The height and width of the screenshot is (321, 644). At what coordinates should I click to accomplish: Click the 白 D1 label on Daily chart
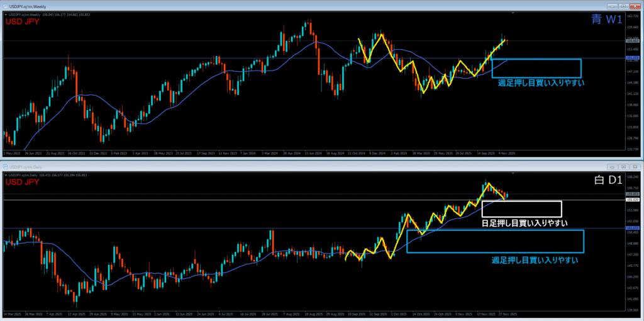tap(608, 181)
